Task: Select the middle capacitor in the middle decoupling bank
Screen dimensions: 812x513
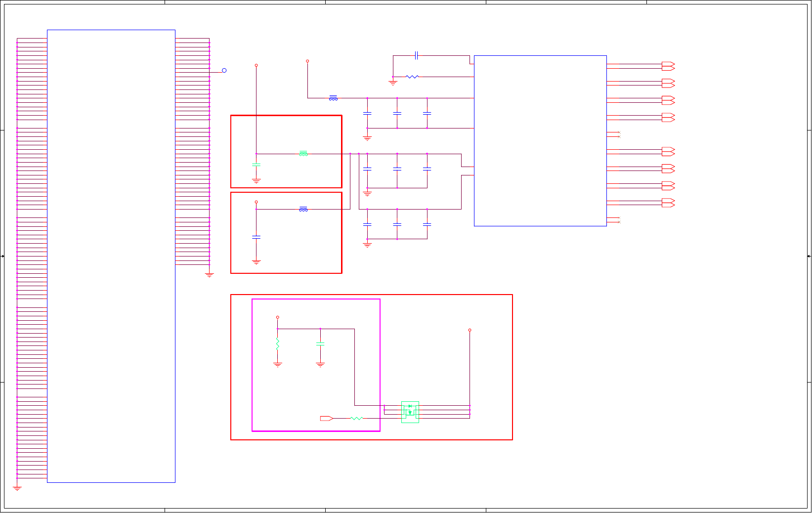Action: (397, 169)
